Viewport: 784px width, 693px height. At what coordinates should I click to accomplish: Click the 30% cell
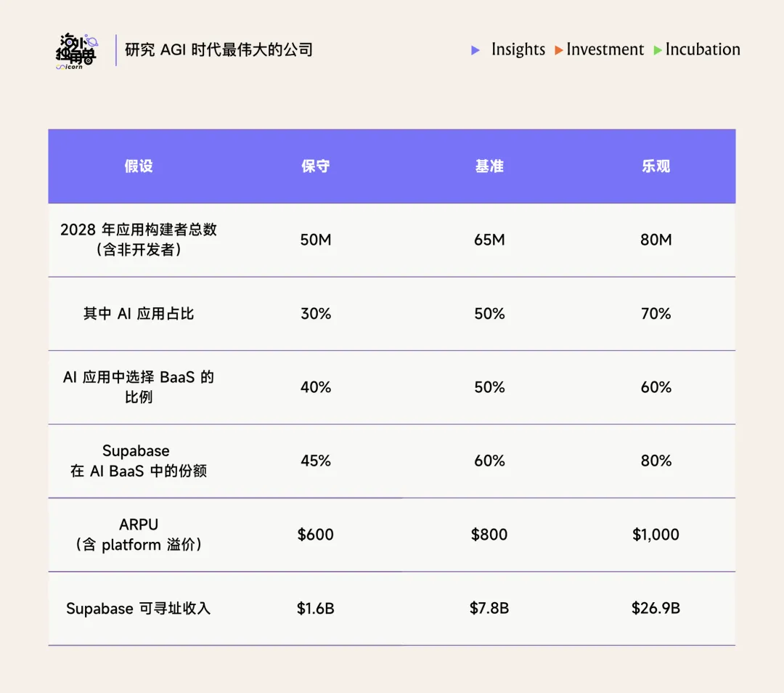316,314
